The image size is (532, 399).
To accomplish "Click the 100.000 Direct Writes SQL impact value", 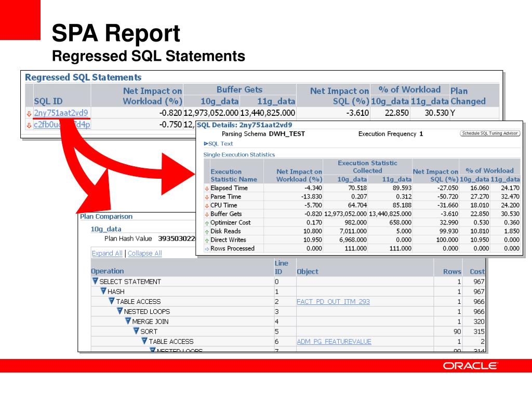I will point(447,240).
